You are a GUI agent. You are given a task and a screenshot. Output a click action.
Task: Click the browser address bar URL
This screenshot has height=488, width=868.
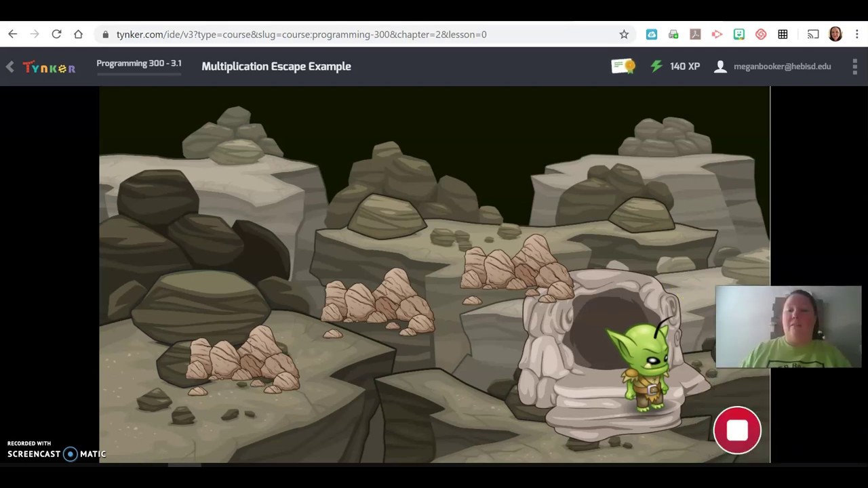click(x=301, y=35)
